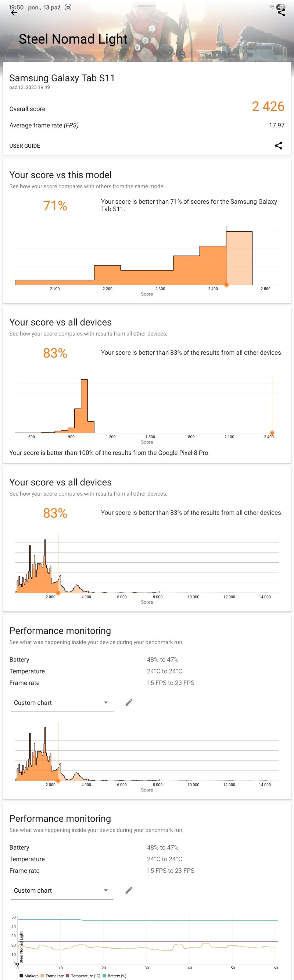Click the pencil icon above the line chart
This screenshot has height=980, width=294.
pyautogui.click(x=129, y=890)
